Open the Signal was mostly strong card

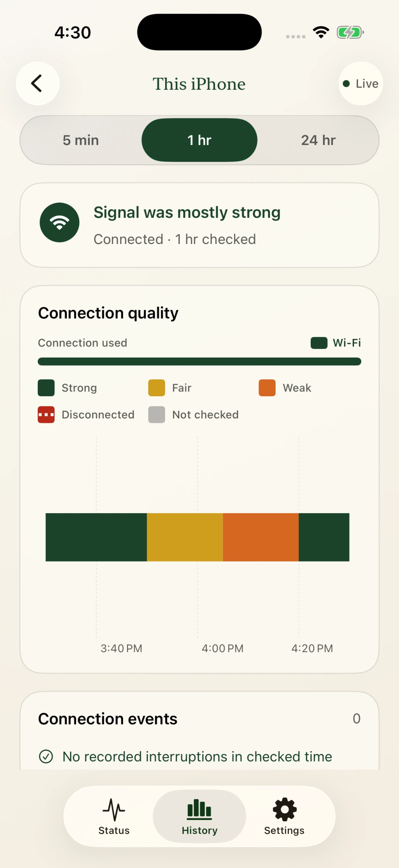(199, 225)
